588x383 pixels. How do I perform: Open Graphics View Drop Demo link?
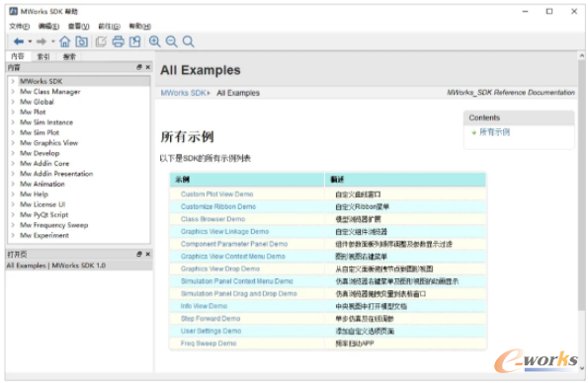tap(220, 268)
